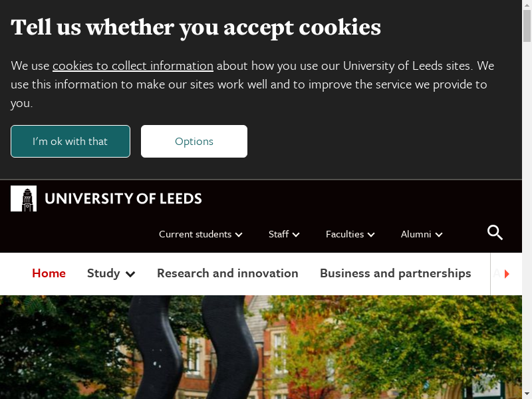Expand the Study submenu chevron
This screenshot has width=532, height=399.
(x=130, y=274)
